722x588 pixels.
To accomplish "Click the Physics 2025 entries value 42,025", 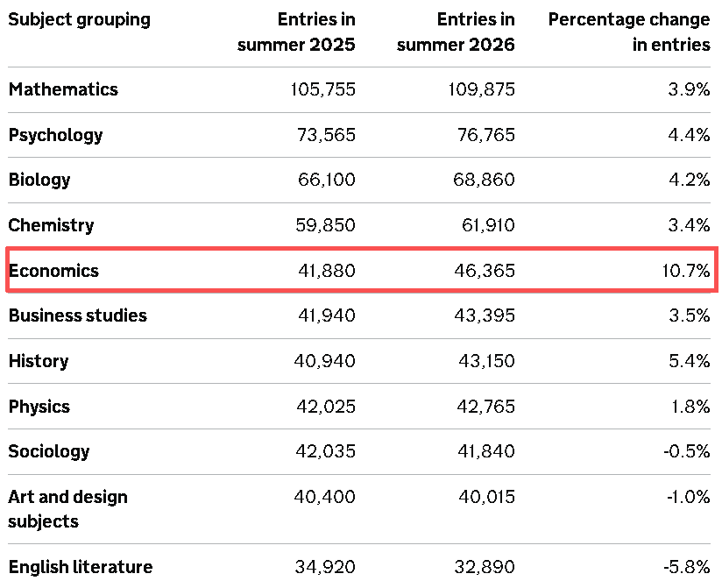I will (326, 407).
